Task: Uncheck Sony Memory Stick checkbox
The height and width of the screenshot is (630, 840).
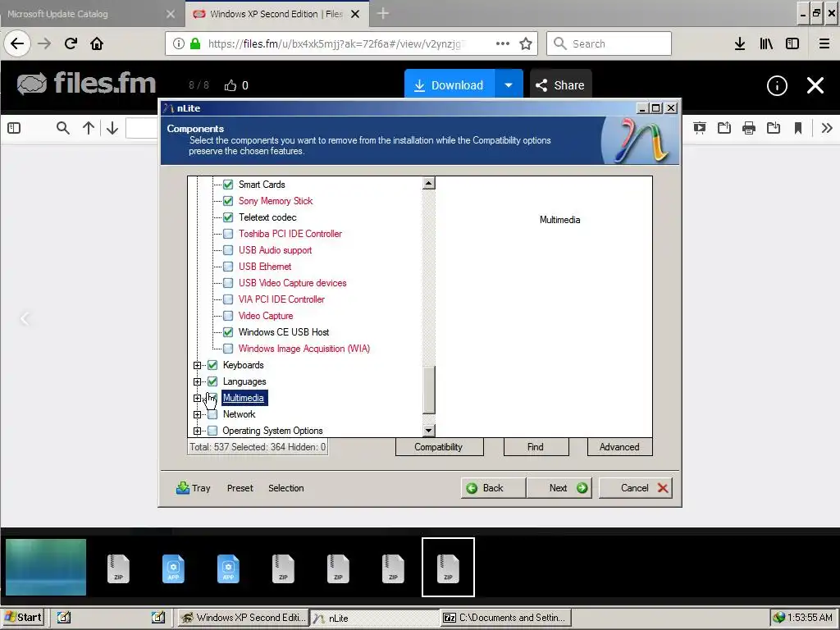Action: pos(228,201)
